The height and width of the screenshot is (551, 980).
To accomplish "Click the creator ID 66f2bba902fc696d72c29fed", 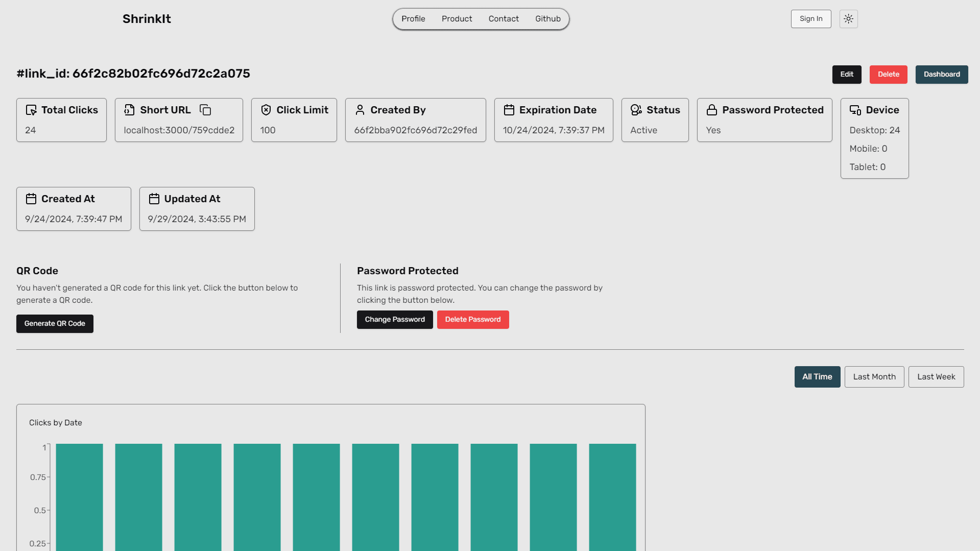I will point(416,130).
